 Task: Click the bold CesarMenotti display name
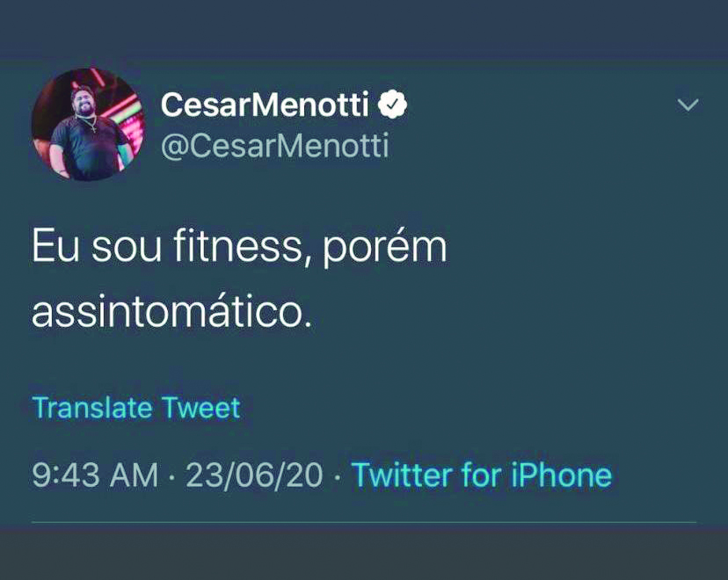coord(265,106)
